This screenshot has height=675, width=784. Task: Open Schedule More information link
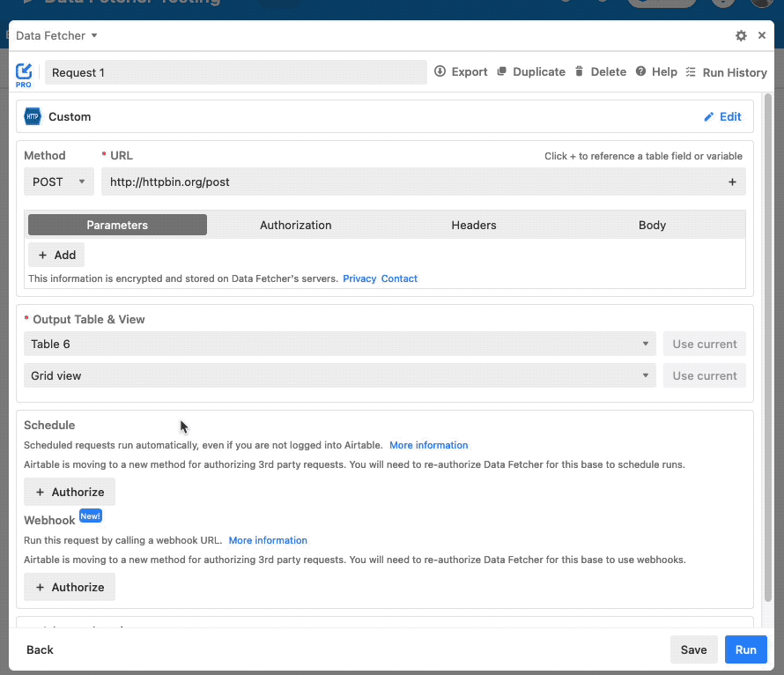(x=428, y=445)
